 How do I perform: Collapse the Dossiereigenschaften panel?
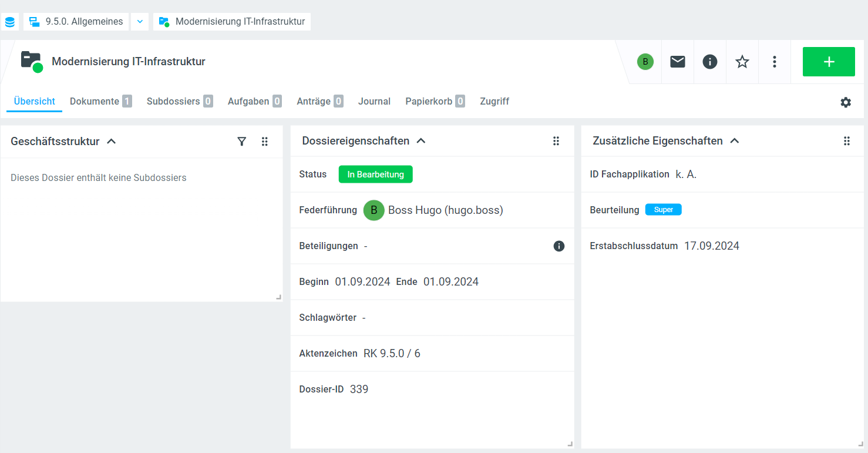(421, 141)
